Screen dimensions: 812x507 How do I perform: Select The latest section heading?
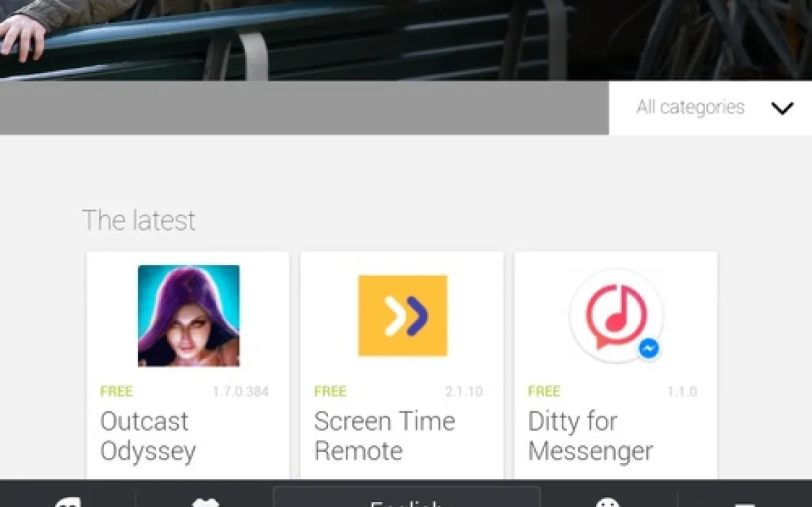(139, 220)
